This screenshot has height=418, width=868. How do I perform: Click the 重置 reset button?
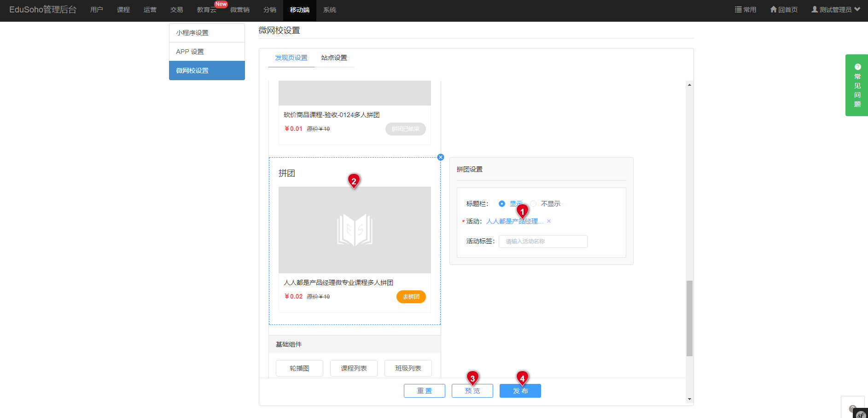click(424, 391)
